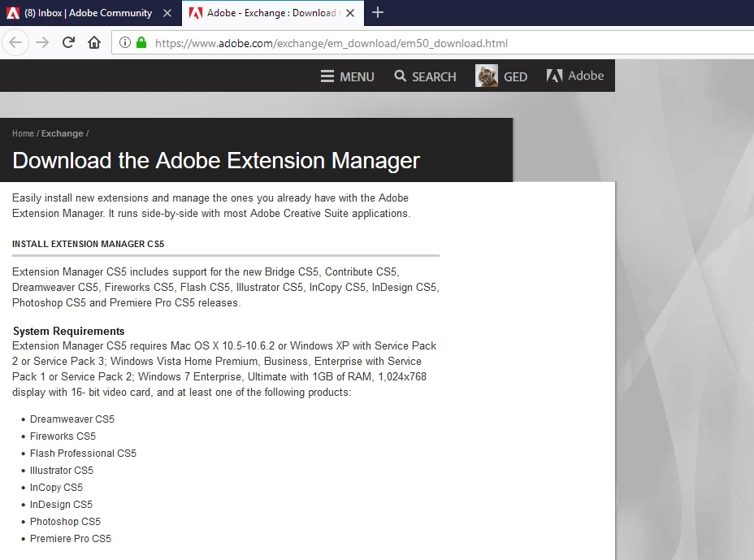Click the Dreamweaver CS5 list item
The width and height of the screenshot is (754, 560).
72,419
